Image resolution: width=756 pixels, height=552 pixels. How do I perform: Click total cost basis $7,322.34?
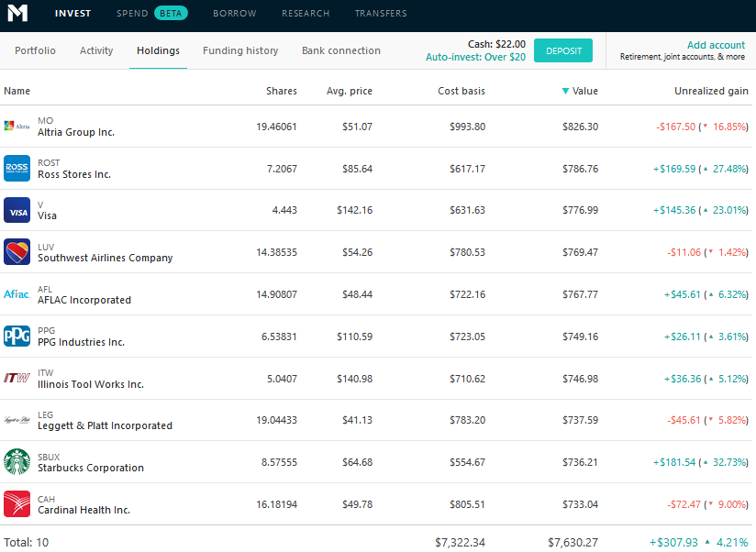point(460,542)
